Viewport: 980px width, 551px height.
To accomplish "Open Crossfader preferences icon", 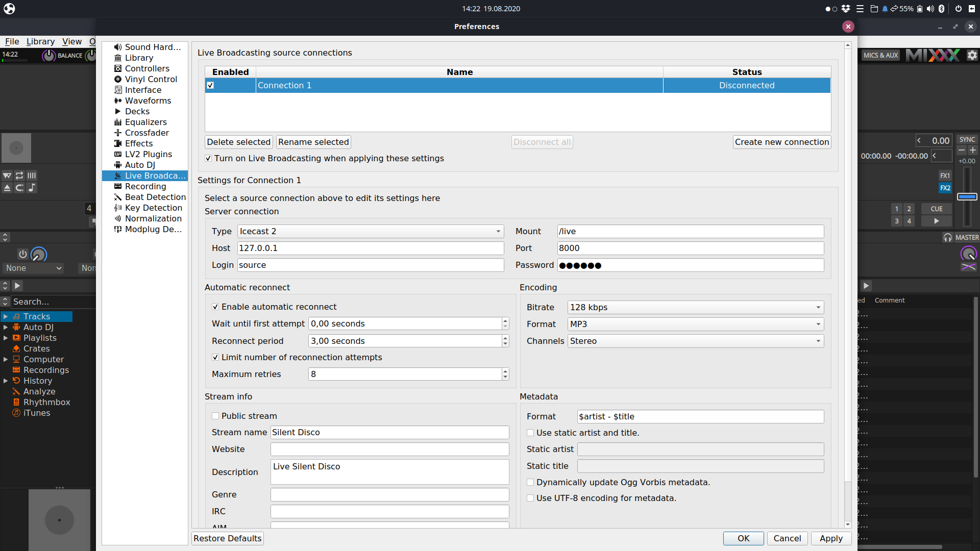I will tap(118, 133).
